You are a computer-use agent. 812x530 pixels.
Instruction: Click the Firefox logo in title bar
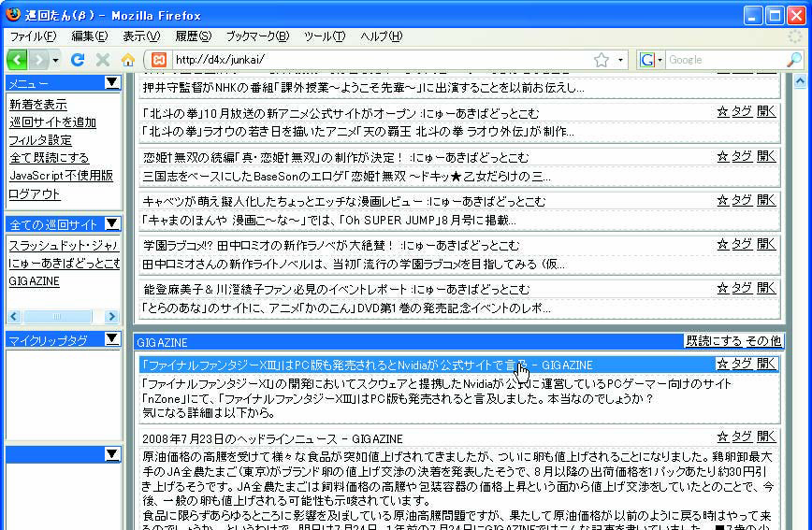(12, 15)
